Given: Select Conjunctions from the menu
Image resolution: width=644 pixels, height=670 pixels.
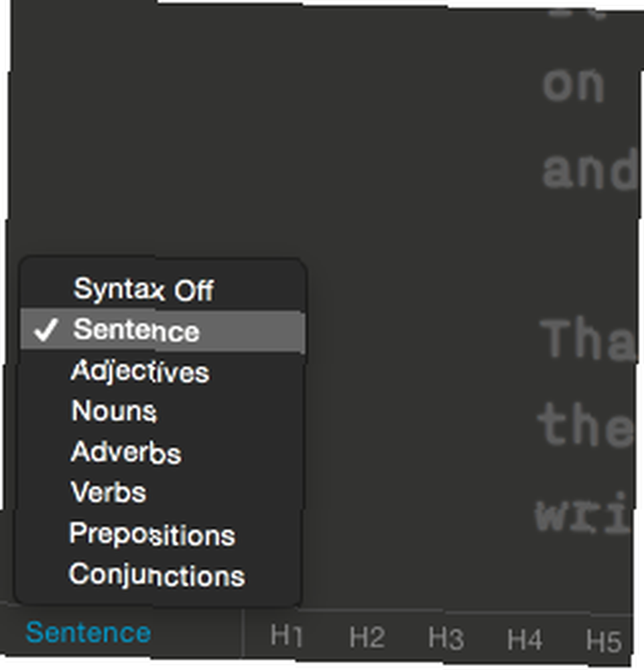Looking at the screenshot, I should pyautogui.click(x=157, y=575).
